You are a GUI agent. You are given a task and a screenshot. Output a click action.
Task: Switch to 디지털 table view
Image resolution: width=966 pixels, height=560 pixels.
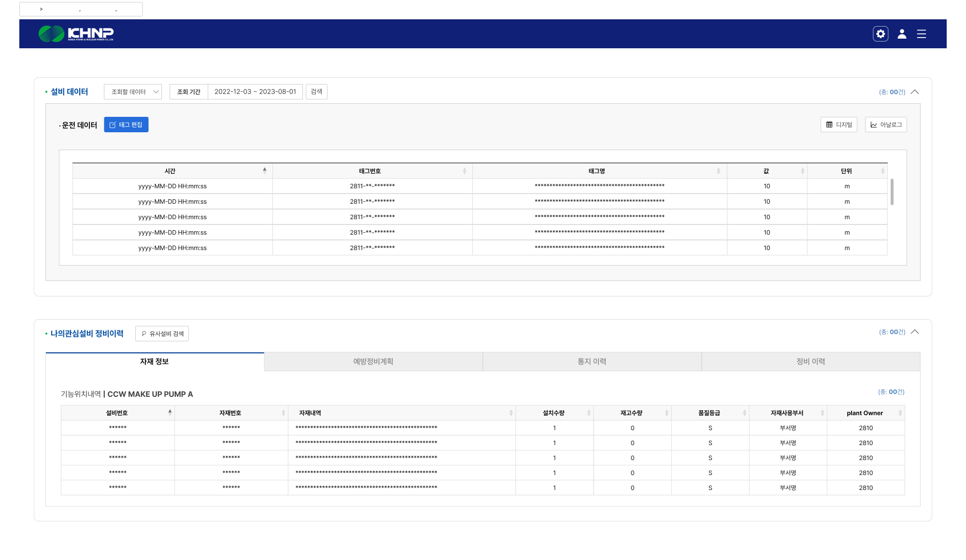click(839, 125)
